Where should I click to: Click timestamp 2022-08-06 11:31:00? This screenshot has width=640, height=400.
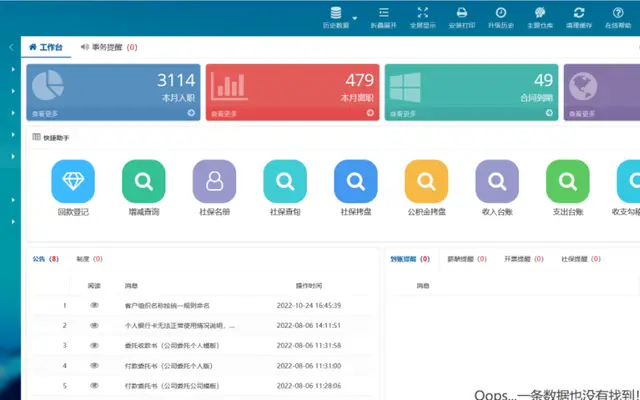click(x=309, y=365)
